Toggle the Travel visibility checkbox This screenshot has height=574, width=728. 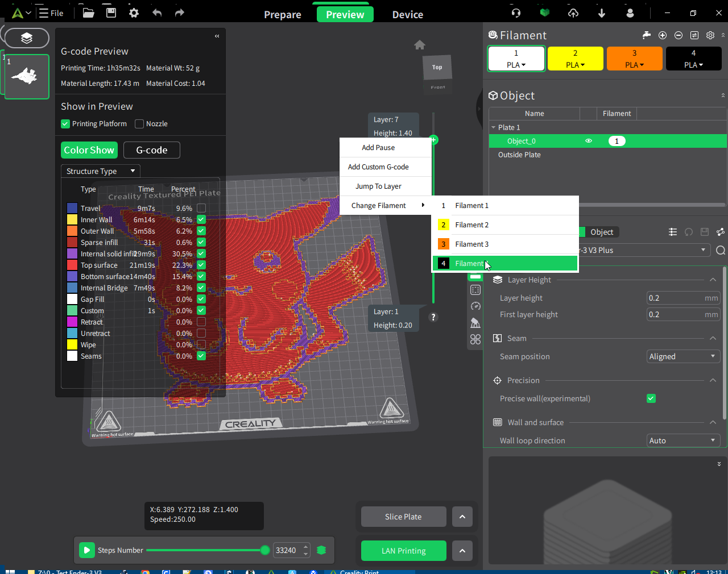[x=201, y=208]
